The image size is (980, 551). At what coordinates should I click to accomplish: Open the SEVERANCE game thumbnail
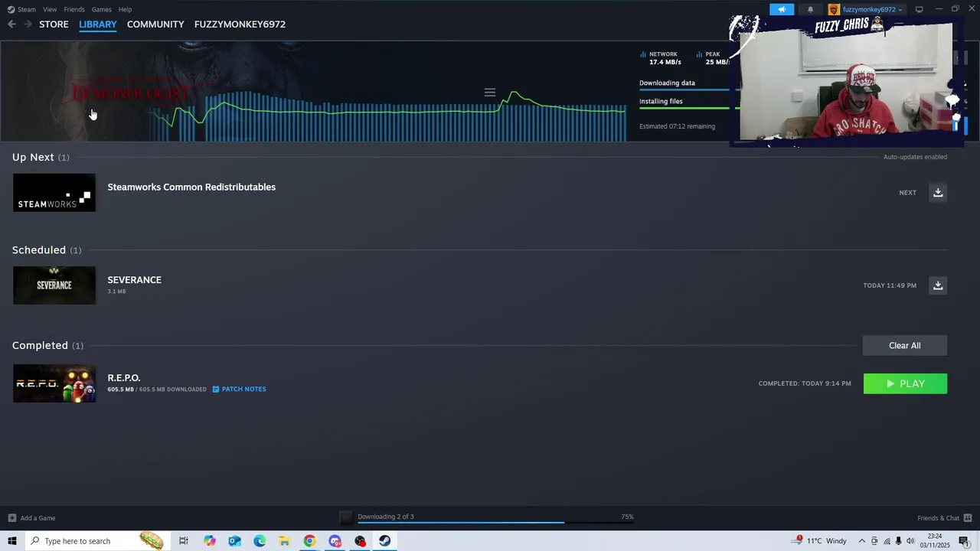point(54,285)
